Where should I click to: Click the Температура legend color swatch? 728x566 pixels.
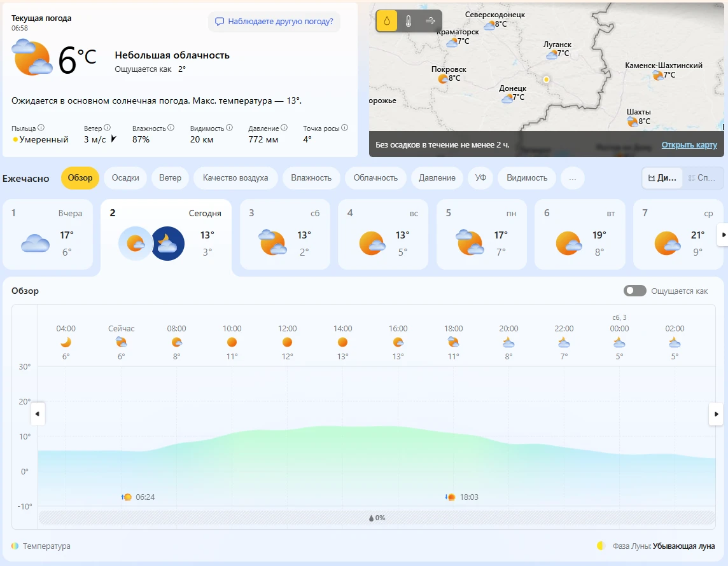tap(15, 546)
